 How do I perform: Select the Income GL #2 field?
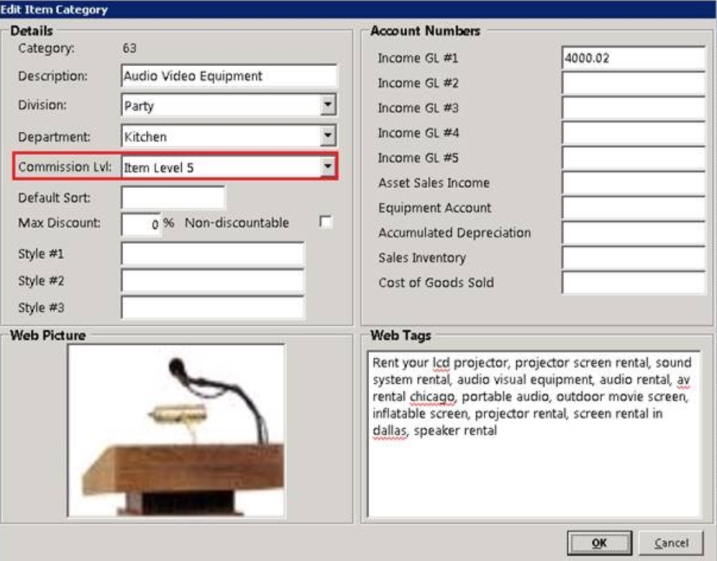(632, 83)
